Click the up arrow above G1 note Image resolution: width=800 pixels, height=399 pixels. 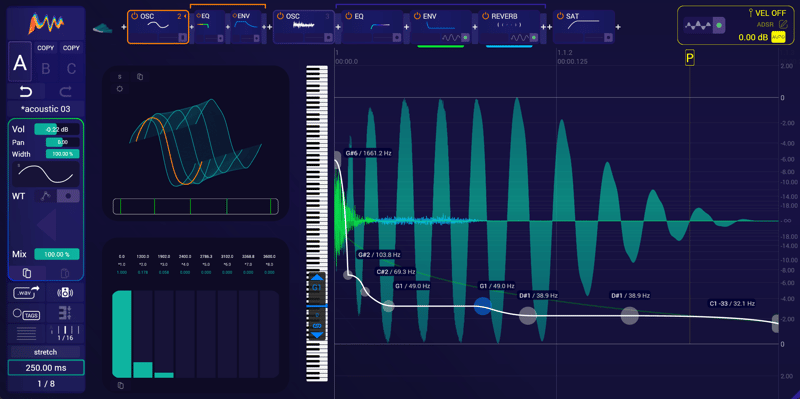click(x=317, y=278)
